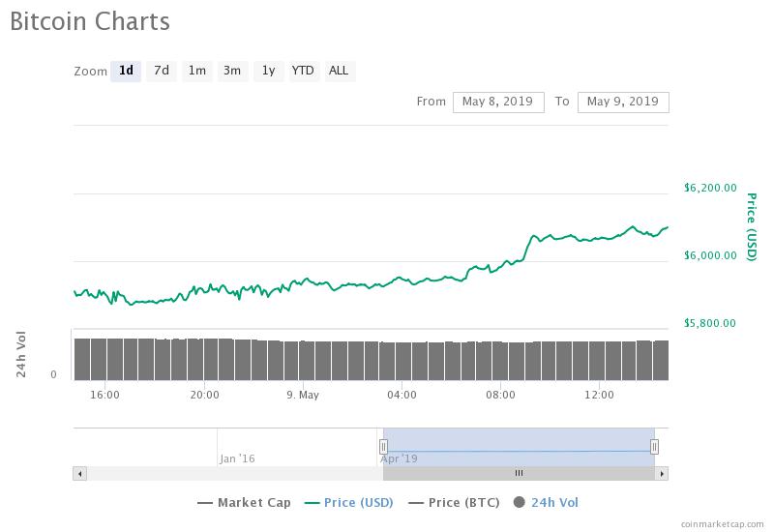Click the scrollbar left arrow

click(x=79, y=473)
